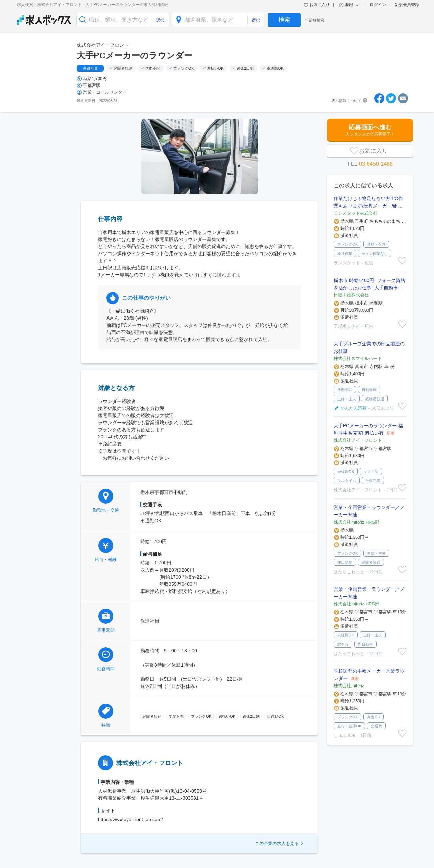Click the 求人ボックス logo
434x868 pixels.
click(x=44, y=20)
